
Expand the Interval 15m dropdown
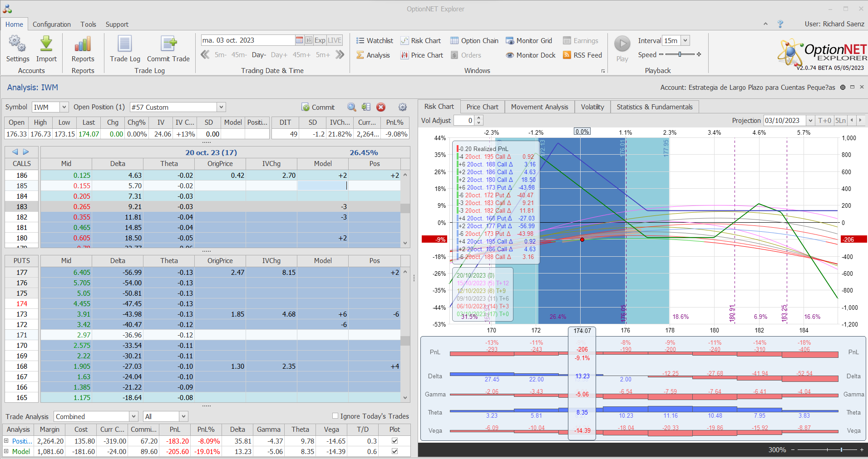click(685, 40)
